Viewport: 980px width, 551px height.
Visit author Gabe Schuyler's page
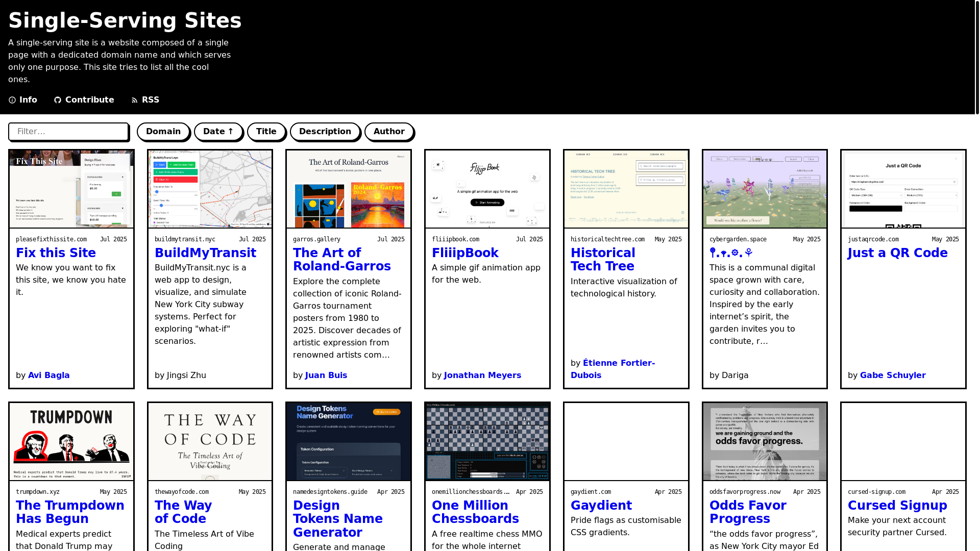pyautogui.click(x=893, y=375)
